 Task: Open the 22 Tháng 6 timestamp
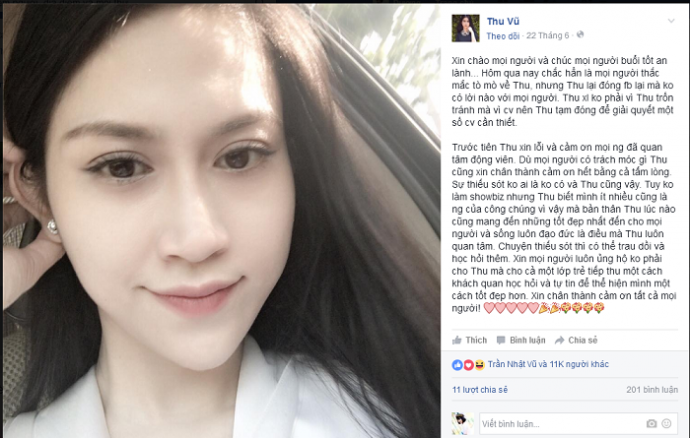pos(548,35)
